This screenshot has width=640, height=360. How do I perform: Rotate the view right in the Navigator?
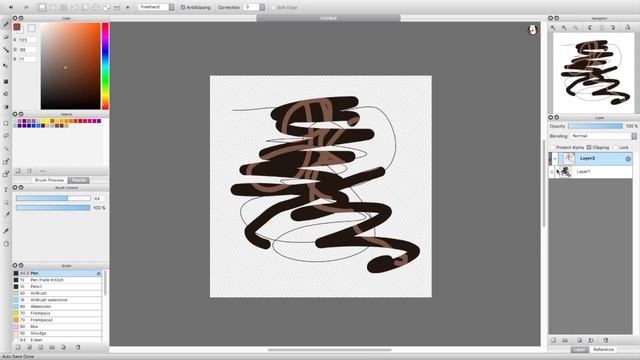(613, 28)
